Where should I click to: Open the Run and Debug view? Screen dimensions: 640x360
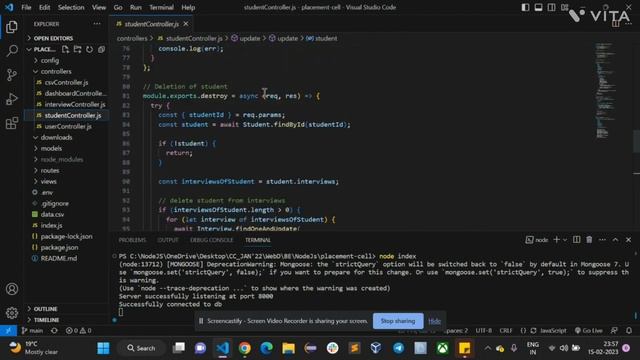[12, 99]
